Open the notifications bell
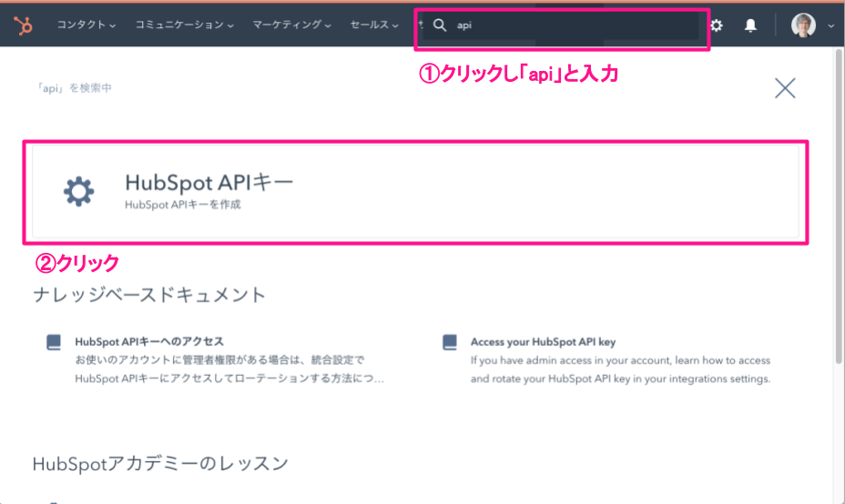Screen dimensions: 845x504 pyautogui.click(x=750, y=25)
